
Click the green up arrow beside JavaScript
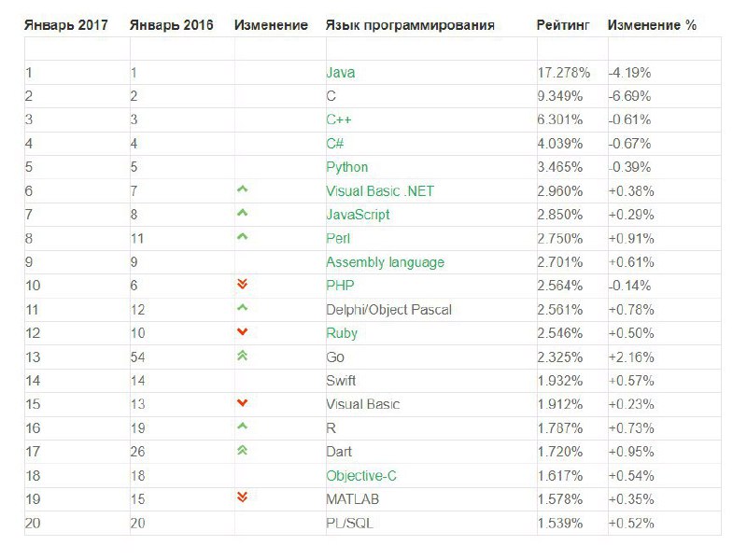click(x=242, y=213)
